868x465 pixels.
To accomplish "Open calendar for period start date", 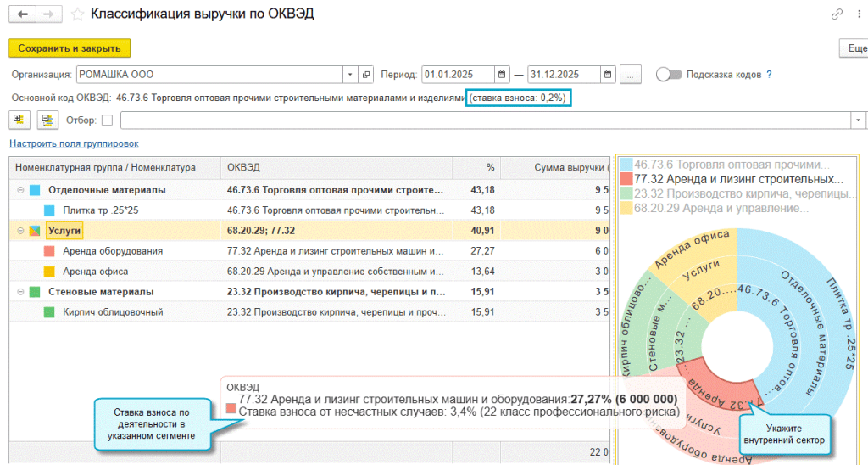I will (502, 75).
